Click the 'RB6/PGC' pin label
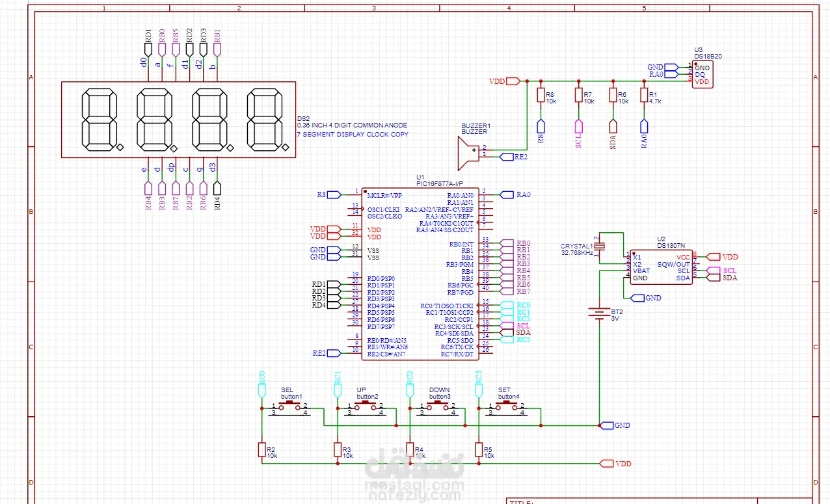Screen dimensions: 830x504 tap(460, 285)
